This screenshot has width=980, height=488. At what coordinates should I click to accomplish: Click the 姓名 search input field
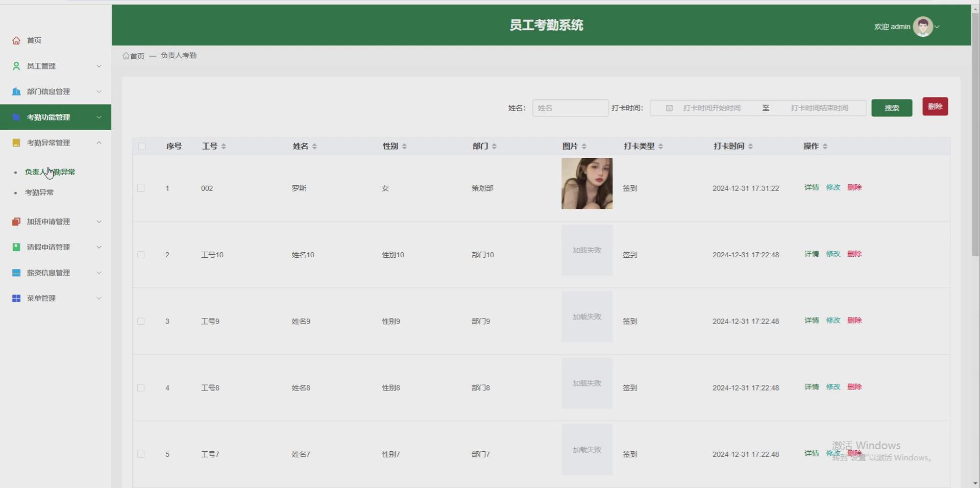(x=571, y=108)
